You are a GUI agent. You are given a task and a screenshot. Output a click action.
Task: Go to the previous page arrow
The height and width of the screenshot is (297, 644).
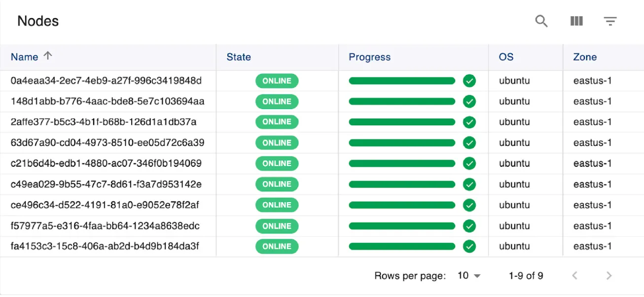pyautogui.click(x=574, y=276)
